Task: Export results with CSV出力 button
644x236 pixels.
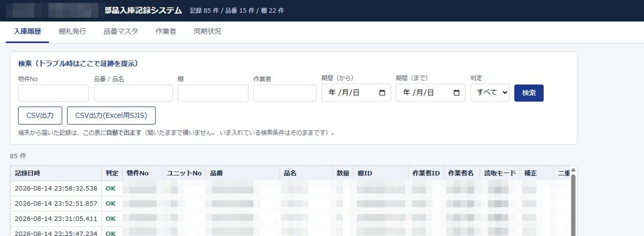Action: click(x=40, y=115)
